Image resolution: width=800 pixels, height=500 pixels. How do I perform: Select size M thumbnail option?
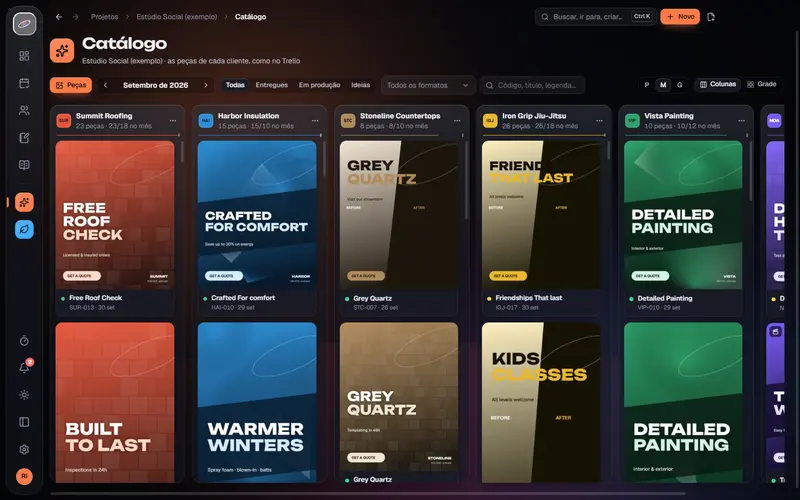pos(663,85)
